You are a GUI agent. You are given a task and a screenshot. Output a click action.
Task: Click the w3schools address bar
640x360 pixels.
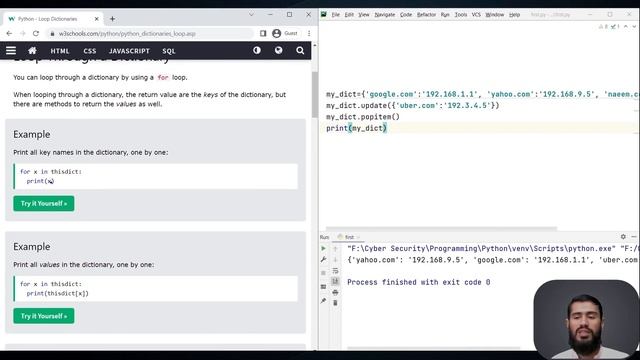tap(149, 33)
